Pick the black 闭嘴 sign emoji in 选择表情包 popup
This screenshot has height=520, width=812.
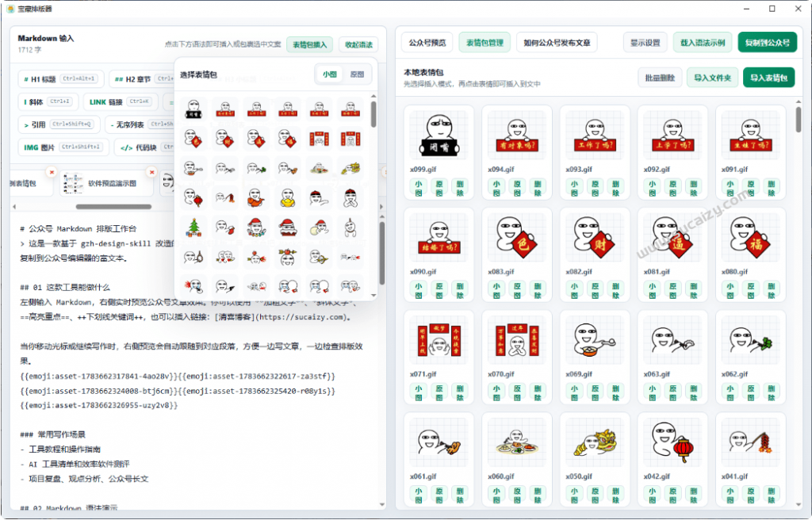193,109
